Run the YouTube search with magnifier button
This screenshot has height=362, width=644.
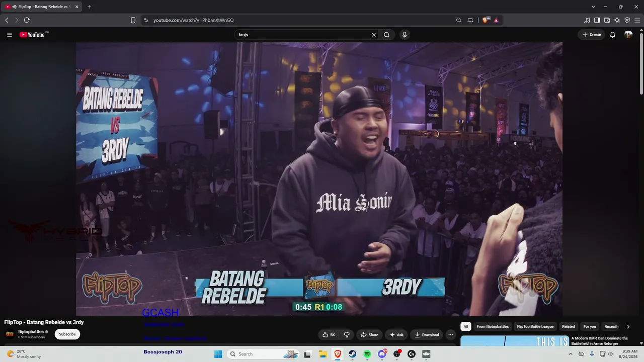tap(386, 35)
